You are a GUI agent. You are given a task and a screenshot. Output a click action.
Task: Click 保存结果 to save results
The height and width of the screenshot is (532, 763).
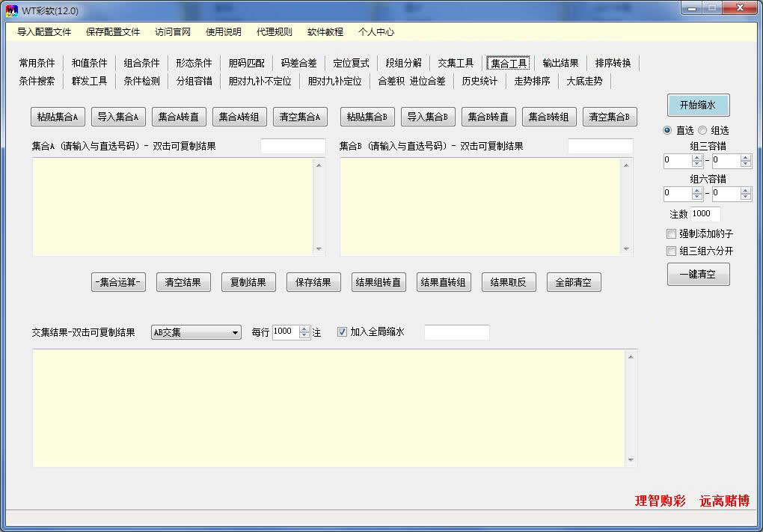click(313, 282)
